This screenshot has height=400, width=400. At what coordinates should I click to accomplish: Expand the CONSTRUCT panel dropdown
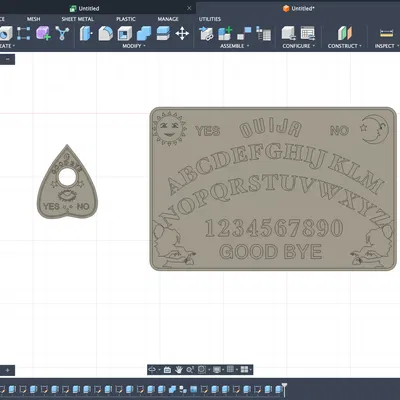[x=344, y=46]
